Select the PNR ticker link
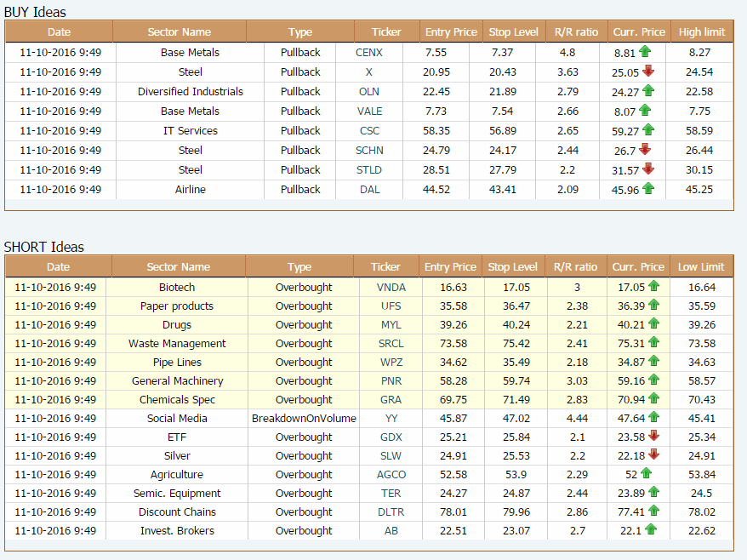The width and height of the screenshot is (747, 560). tap(391, 380)
